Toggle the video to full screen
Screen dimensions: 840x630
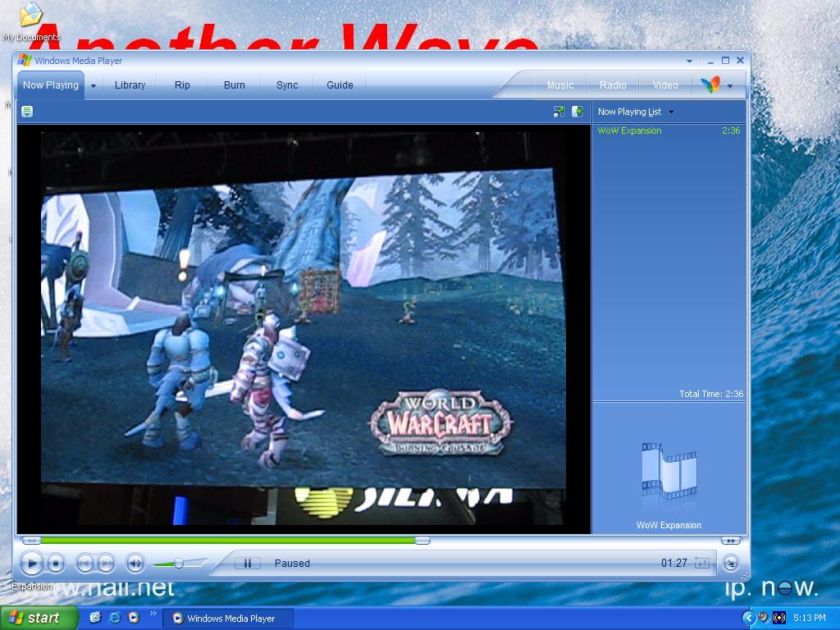pos(559,112)
